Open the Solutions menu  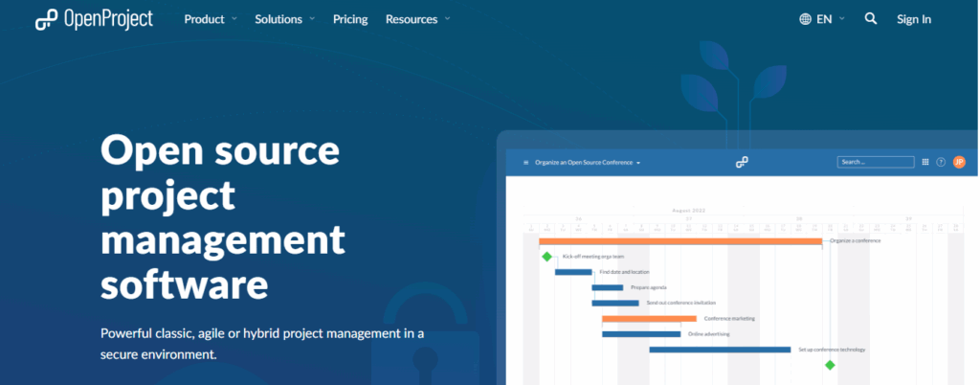coord(278,19)
